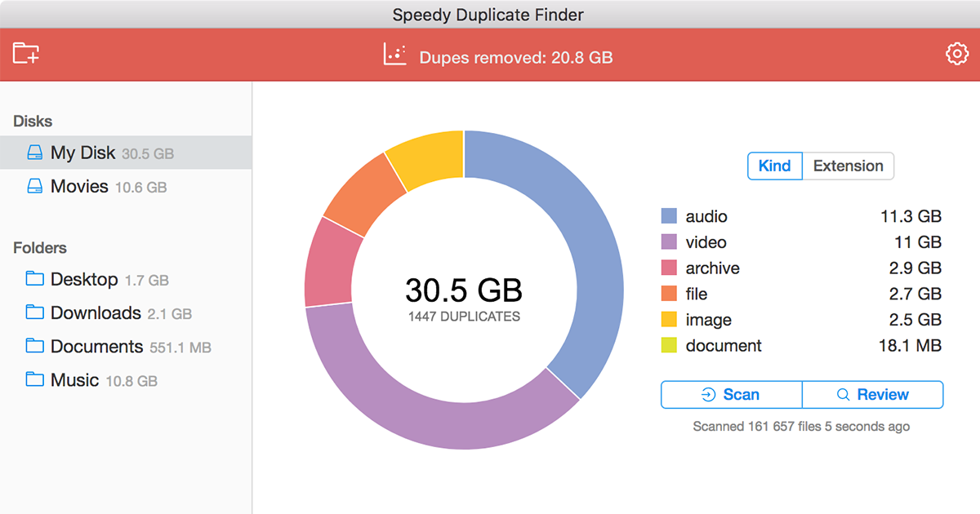980x514 pixels.
Task: Click the '11.3 GB' audio size value
Action: pyautogui.click(x=911, y=216)
